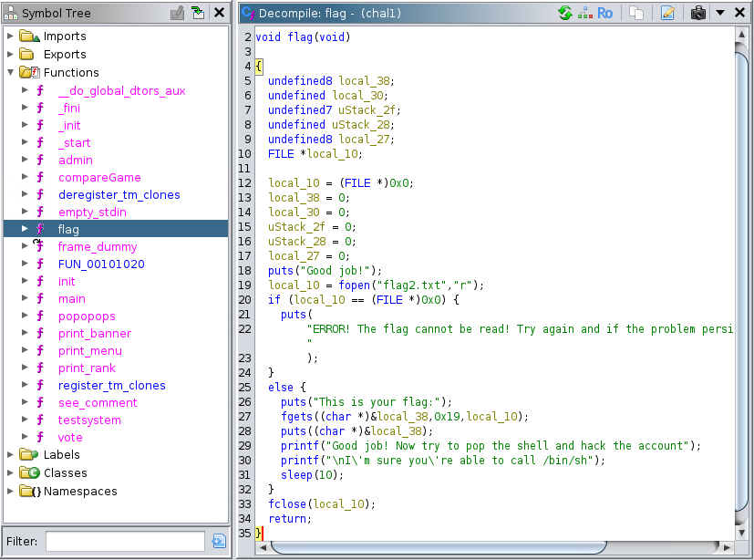Close the Decompile panel

coord(740,13)
